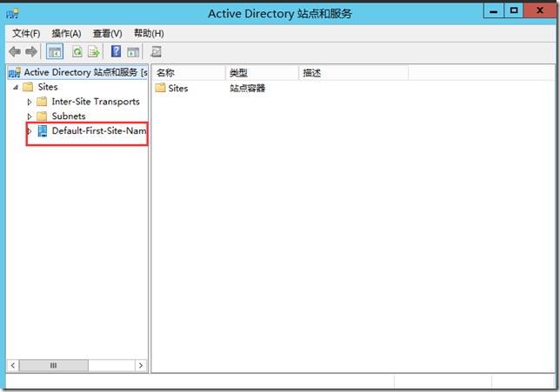Expand the Inter-Site Transports node
This screenshot has height=392, width=560.
[30, 102]
